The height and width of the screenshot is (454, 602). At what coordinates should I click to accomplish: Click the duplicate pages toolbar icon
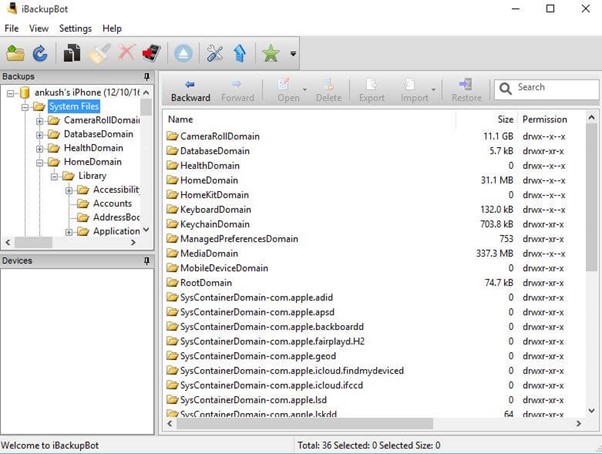point(72,54)
